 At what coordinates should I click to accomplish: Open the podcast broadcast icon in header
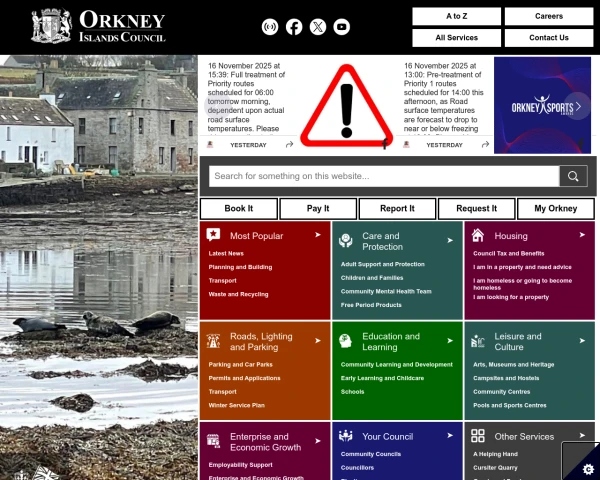(x=270, y=27)
